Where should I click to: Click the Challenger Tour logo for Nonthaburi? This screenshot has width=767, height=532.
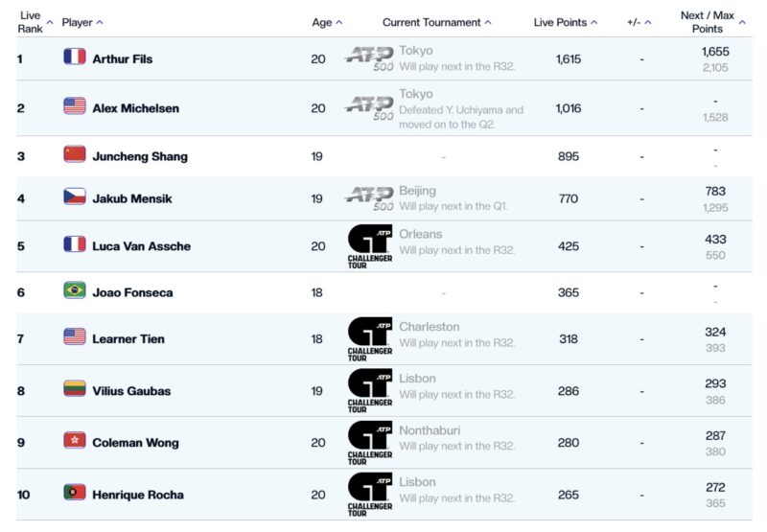click(370, 443)
